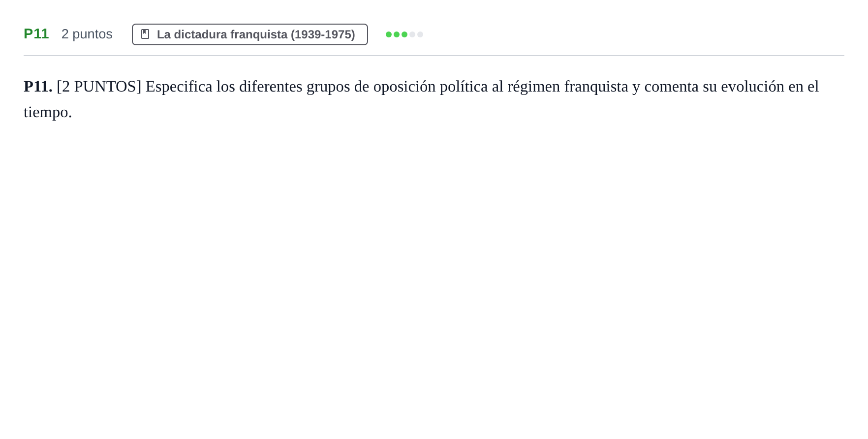Screen dimensions: 868x439
Task: Click the book icon in the topic tag
Action: click(x=145, y=34)
